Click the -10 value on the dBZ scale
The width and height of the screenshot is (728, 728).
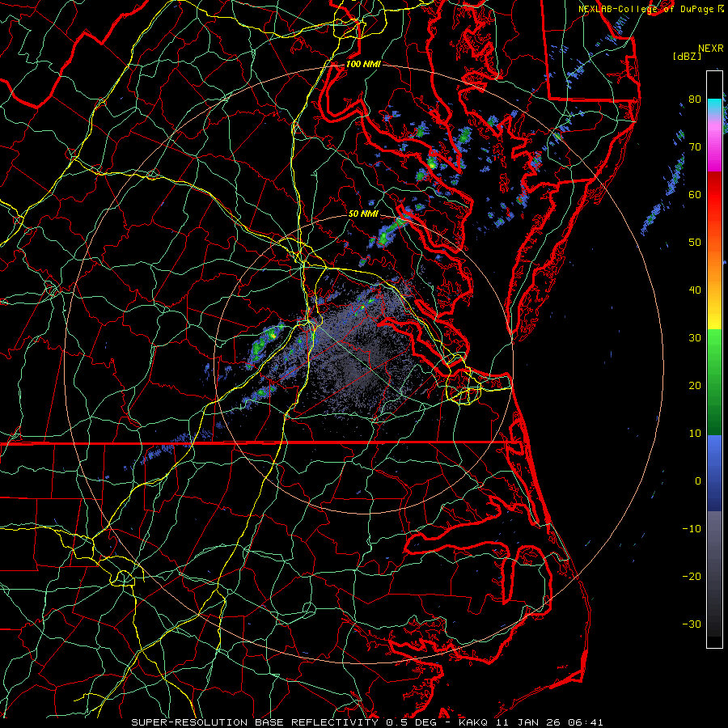point(692,529)
